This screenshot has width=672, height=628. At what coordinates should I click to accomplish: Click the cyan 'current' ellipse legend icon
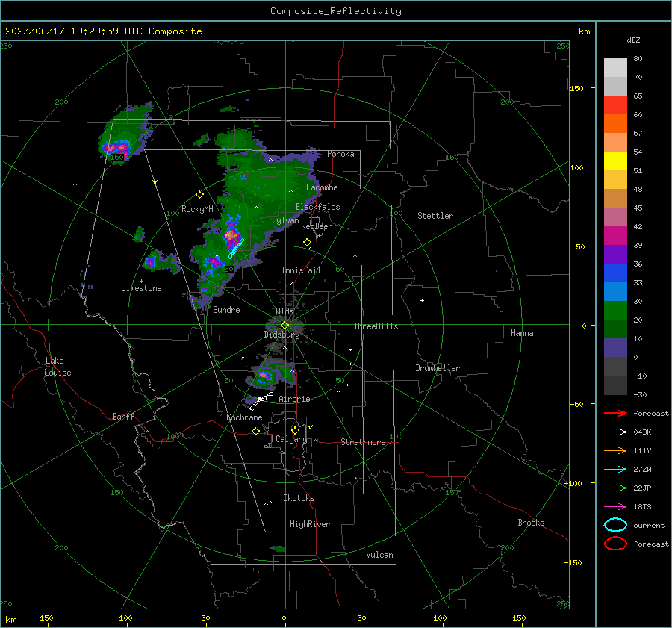pos(615,525)
